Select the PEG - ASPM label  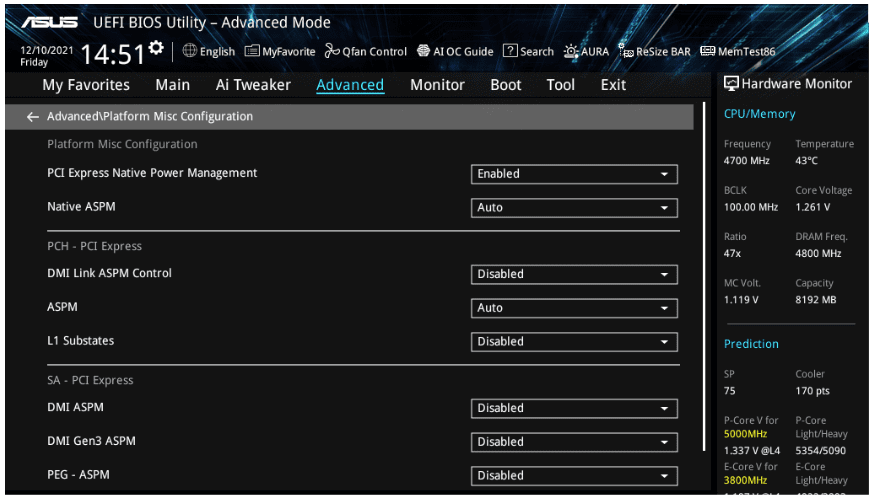(x=78, y=474)
